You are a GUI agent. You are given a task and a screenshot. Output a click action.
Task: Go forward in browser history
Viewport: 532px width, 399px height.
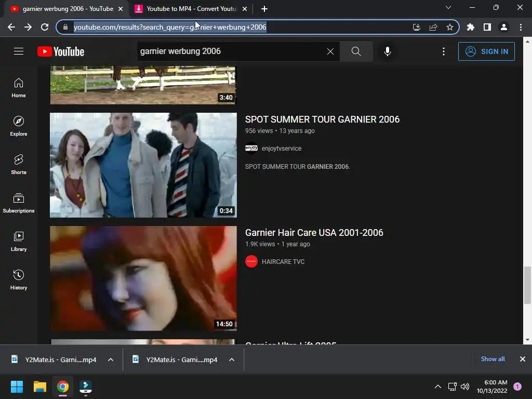[x=28, y=27]
